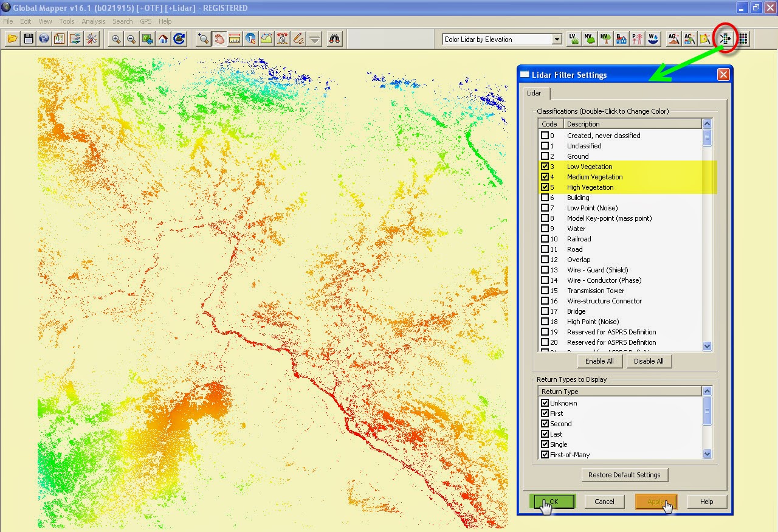Select the Water (W) lidar classification icon
This screenshot has width=778, height=532.
tap(652, 38)
